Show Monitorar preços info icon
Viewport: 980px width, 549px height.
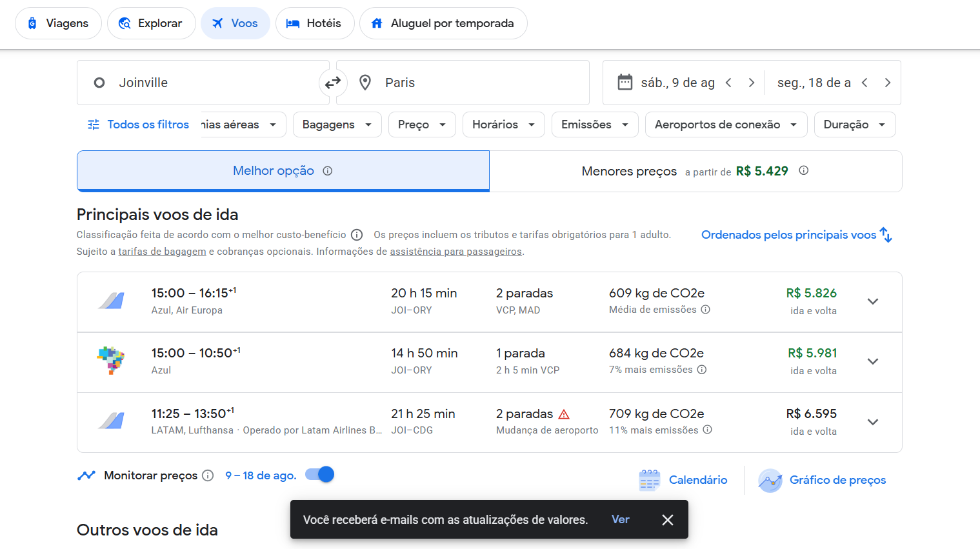[x=208, y=475]
